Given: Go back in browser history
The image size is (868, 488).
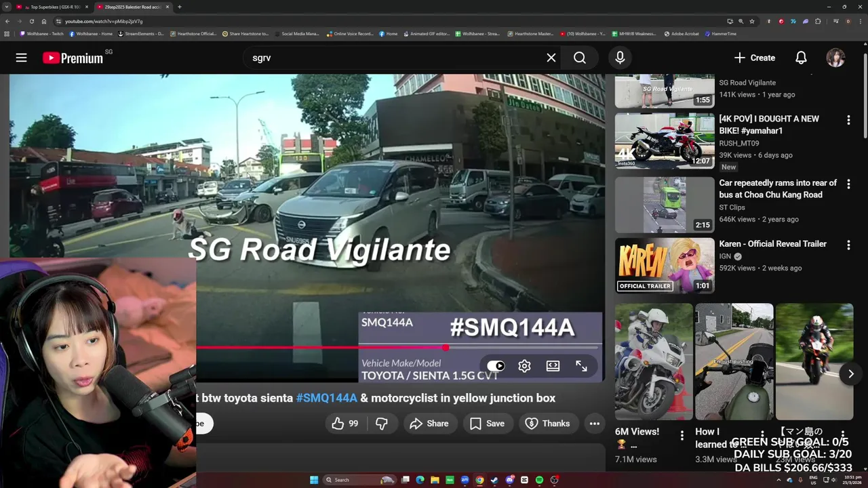Looking at the screenshot, I should (7, 21).
